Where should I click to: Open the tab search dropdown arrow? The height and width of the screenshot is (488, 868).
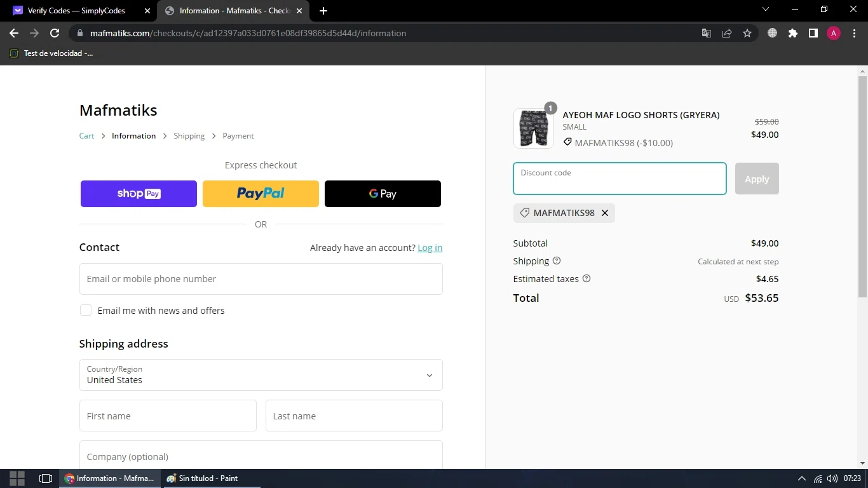pos(766,10)
